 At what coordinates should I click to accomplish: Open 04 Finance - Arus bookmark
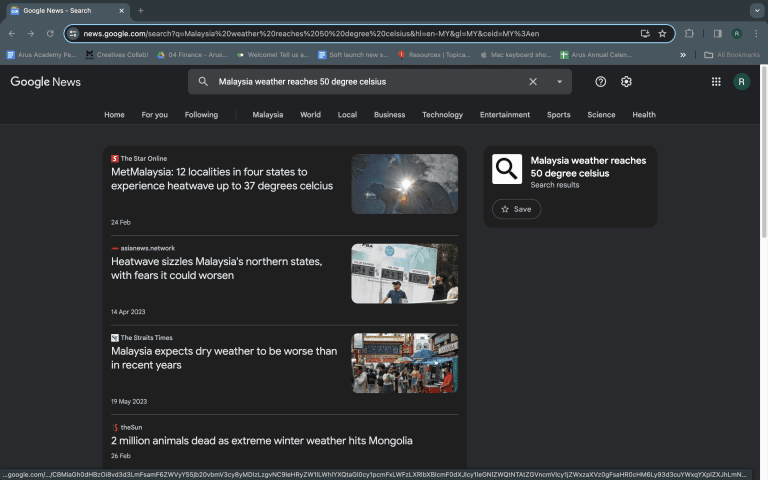pos(192,55)
